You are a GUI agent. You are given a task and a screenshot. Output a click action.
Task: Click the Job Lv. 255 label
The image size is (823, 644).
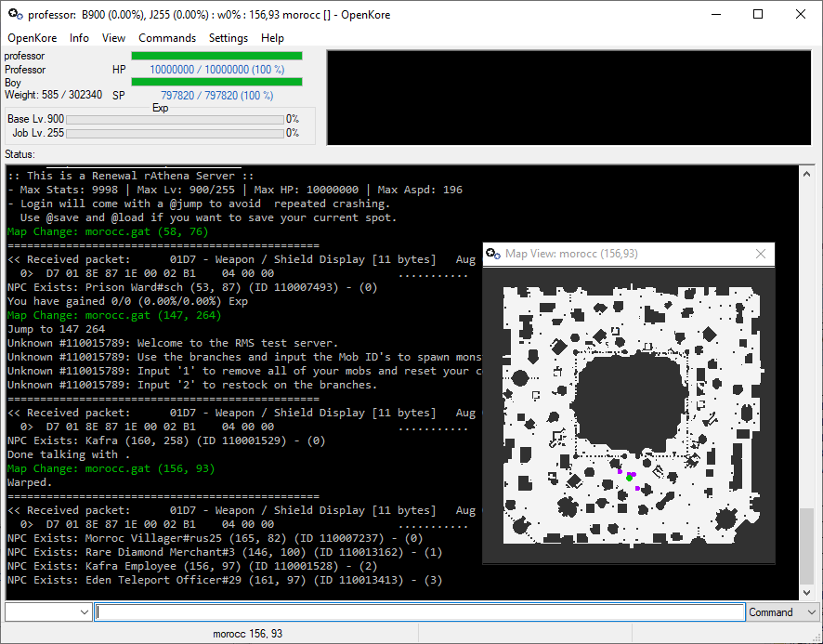[x=38, y=133]
